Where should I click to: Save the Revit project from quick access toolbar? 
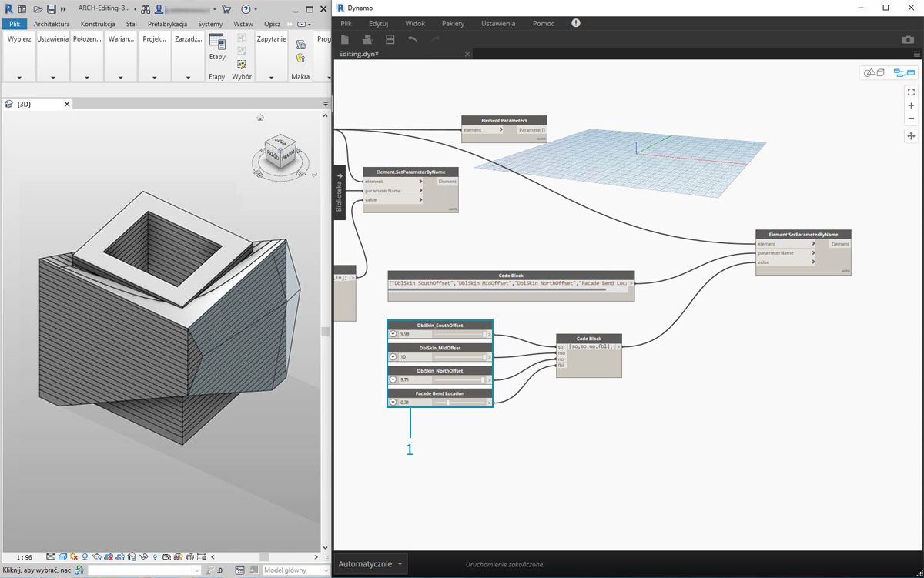tap(52, 9)
